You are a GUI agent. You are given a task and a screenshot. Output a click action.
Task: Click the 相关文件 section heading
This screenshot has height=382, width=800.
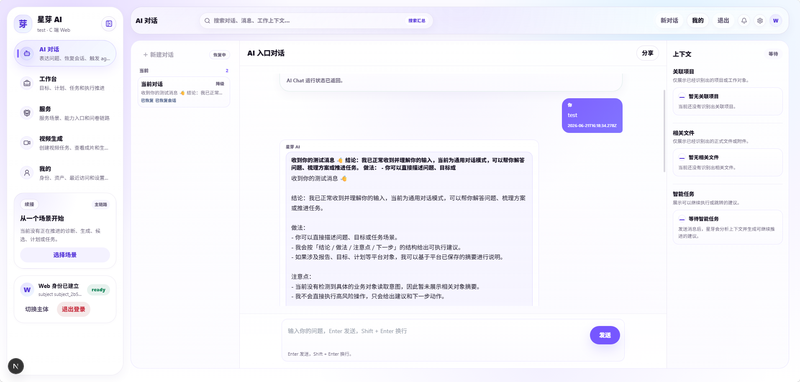pyautogui.click(x=683, y=133)
